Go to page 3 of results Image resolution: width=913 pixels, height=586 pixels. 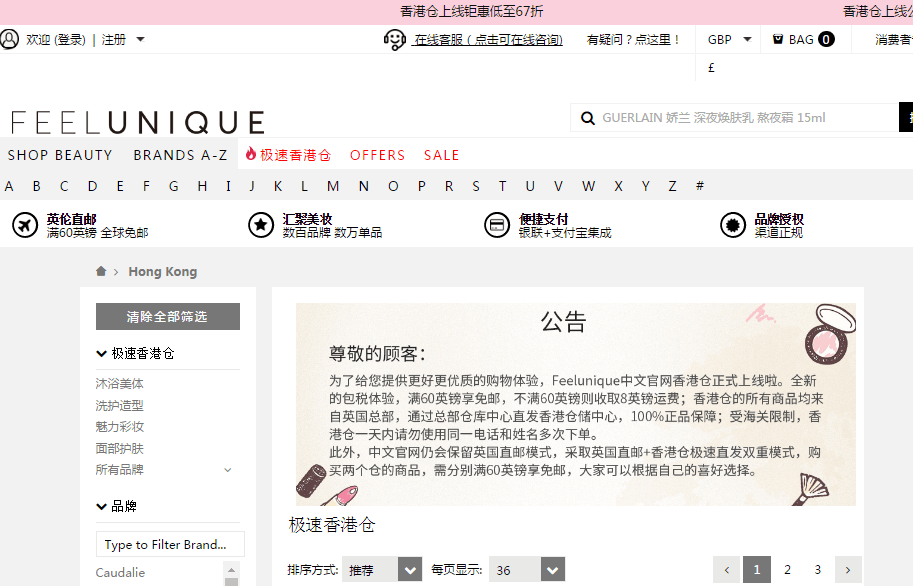click(x=818, y=570)
